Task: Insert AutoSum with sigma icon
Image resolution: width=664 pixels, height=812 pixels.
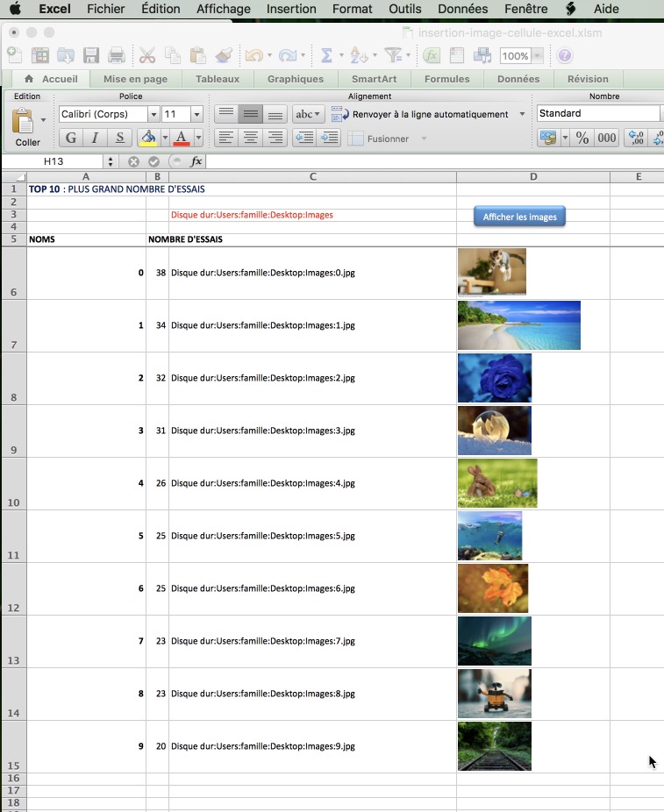Action: [x=326, y=55]
